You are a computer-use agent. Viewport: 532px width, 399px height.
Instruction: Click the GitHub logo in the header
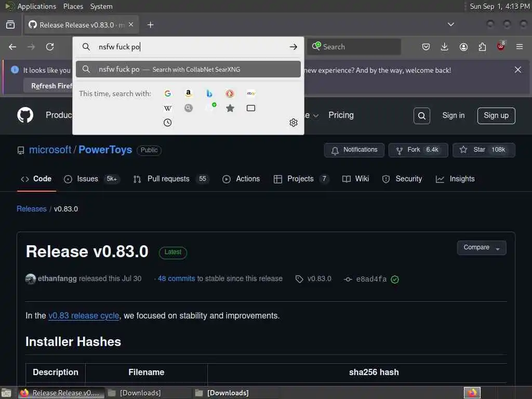tap(25, 115)
